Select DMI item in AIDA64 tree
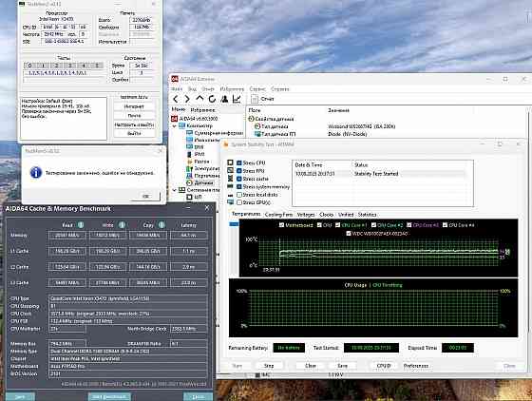The image size is (532, 401). [x=199, y=147]
